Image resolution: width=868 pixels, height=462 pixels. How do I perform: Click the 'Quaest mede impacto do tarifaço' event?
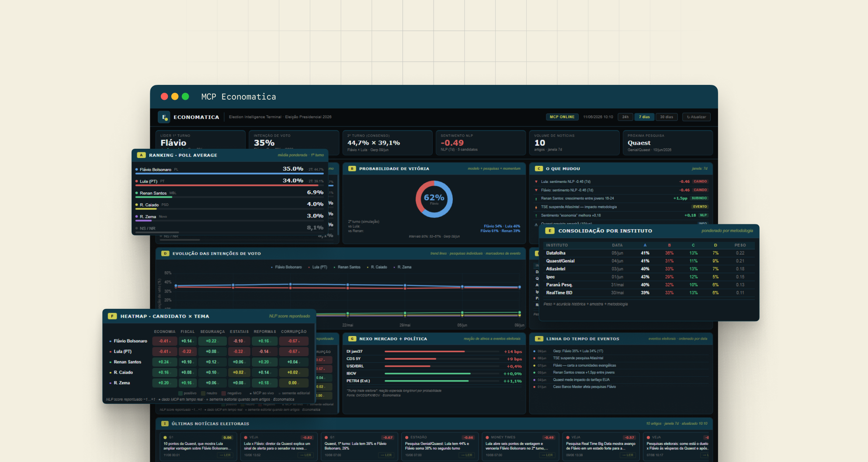click(621, 380)
